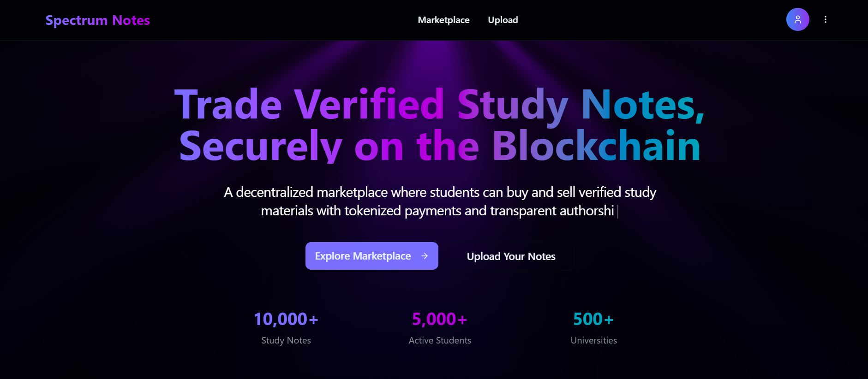
Task: Select the Study Notes stat label
Action: coord(286,340)
